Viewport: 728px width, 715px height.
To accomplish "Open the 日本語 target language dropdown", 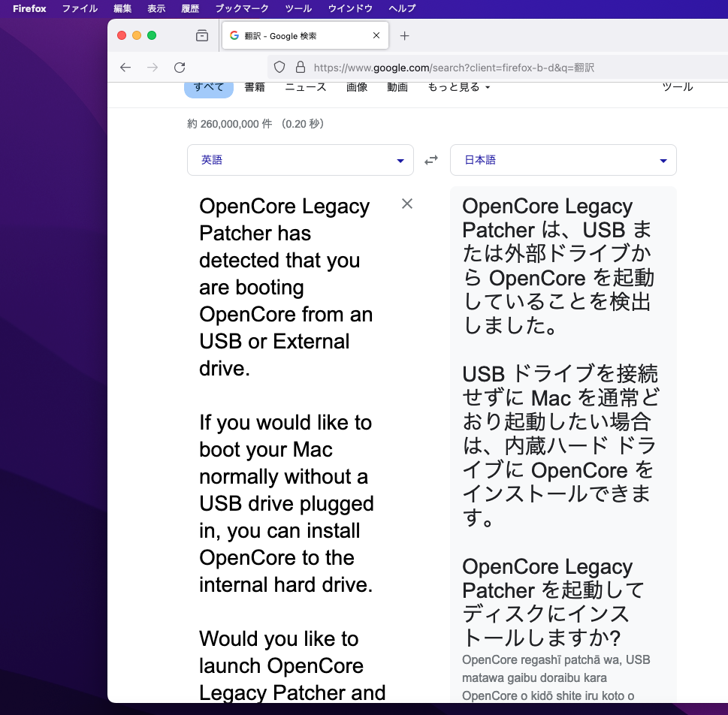I will click(x=563, y=160).
